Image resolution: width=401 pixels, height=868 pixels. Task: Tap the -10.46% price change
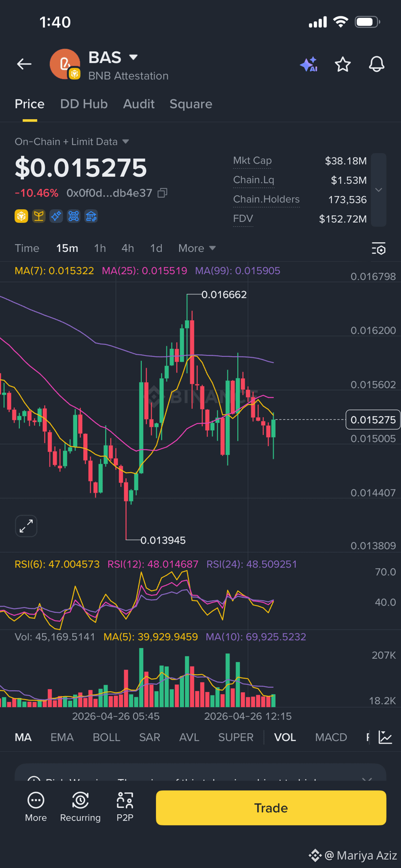pyautogui.click(x=36, y=193)
